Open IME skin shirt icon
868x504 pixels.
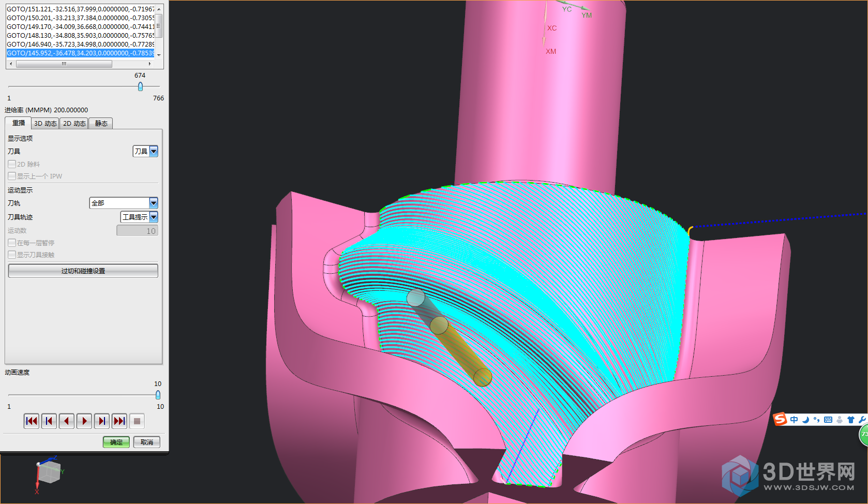tap(851, 420)
